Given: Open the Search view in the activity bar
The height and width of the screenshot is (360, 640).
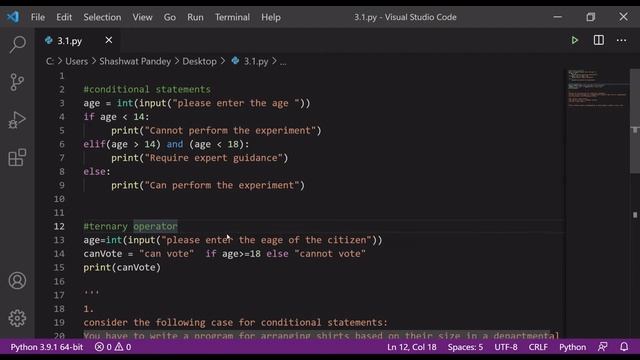Looking at the screenshot, I should pyautogui.click(x=17, y=44).
